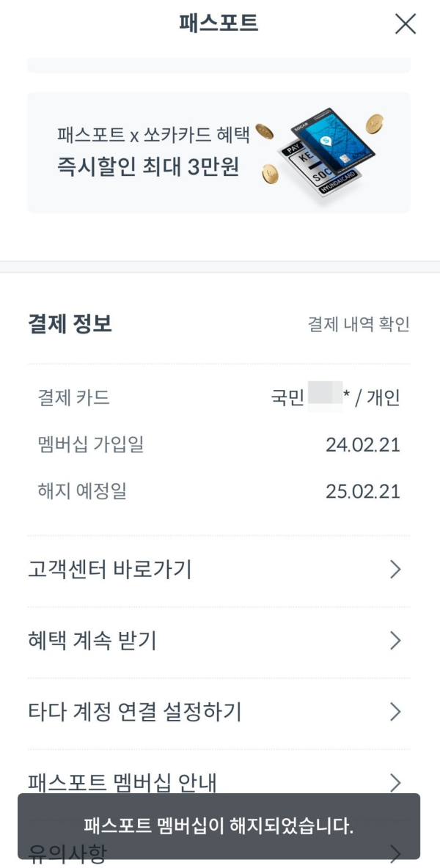The height and width of the screenshot is (868, 440).
Task: Dismiss the 패스포트 멤버십이 해지되었습니다 toast
Action: pos(220,825)
